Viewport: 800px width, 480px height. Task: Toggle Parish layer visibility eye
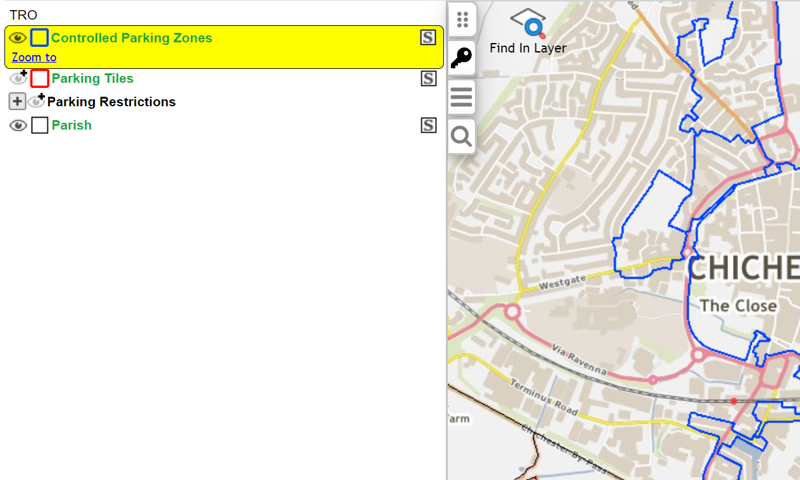point(18,125)
